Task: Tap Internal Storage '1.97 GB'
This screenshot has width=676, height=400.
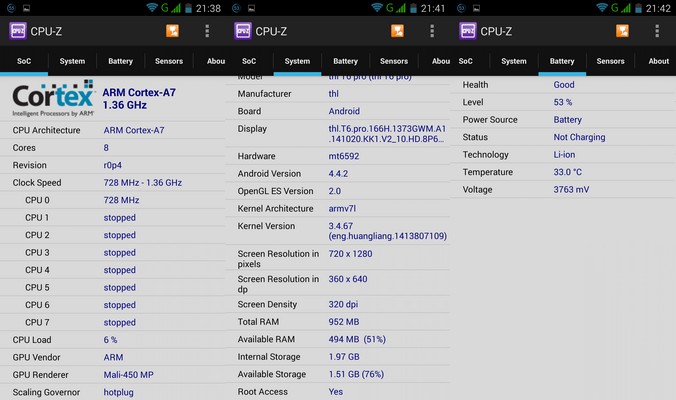Action: tap(344, 357)
